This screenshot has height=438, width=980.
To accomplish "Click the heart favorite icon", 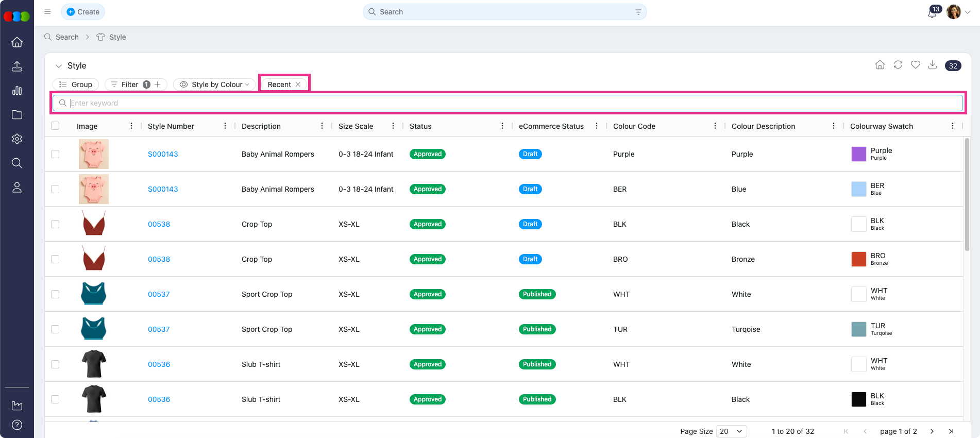I will [x=916, y=65].
